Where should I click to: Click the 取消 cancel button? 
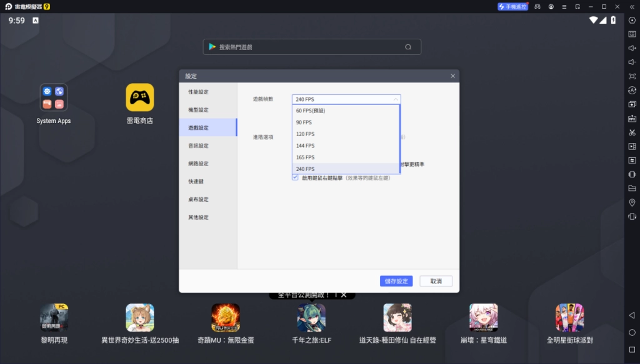click(436, 282)
